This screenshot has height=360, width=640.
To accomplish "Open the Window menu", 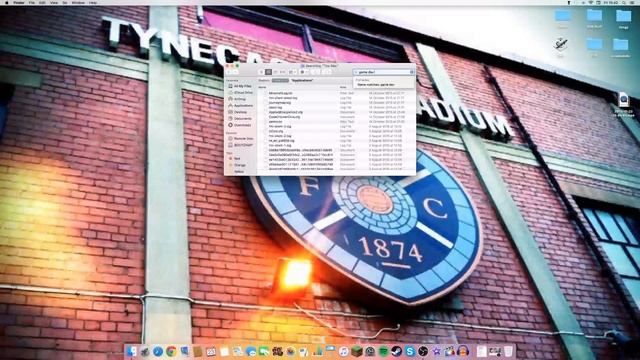I will click(78, 2).
